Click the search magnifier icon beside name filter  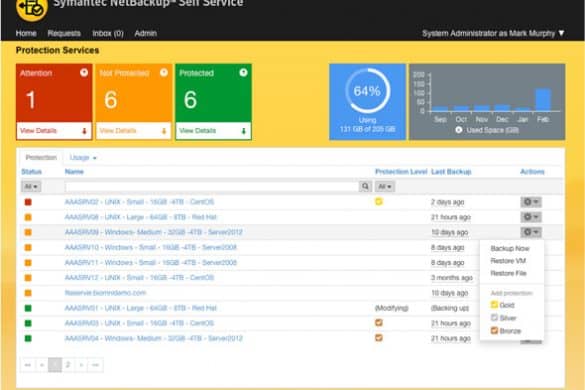(365, 186)
